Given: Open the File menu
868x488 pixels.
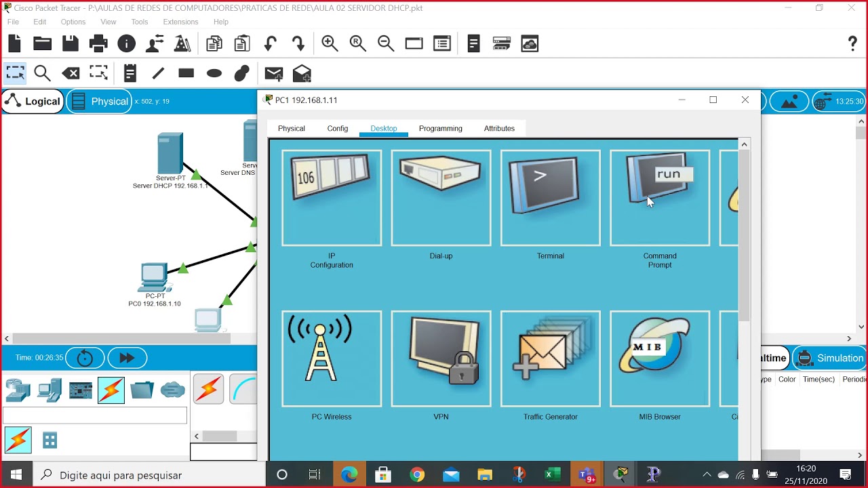Looking at the screenshot, I should 13,22.
